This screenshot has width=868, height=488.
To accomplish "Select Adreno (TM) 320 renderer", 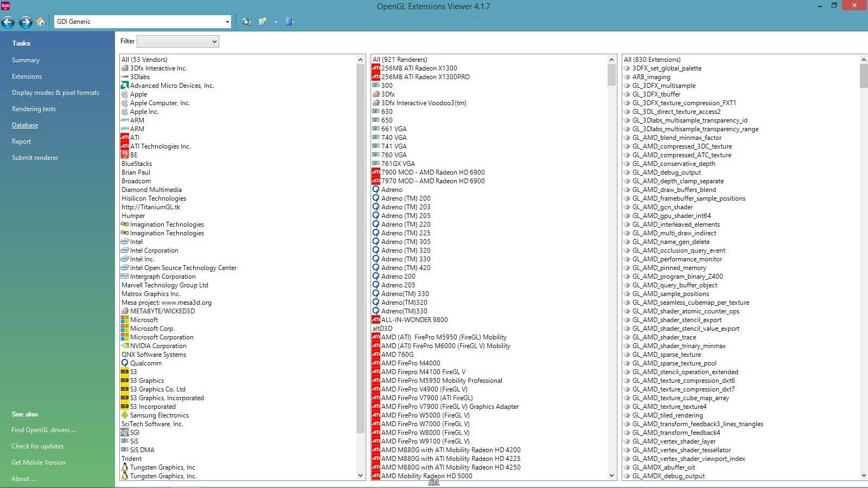I will [401, 251].
